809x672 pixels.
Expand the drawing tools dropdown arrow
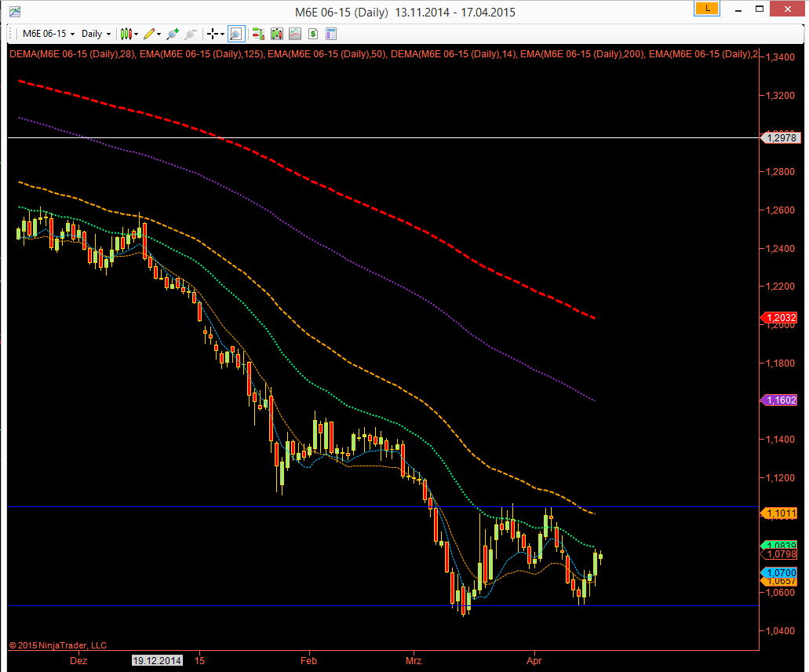(159, 34)
